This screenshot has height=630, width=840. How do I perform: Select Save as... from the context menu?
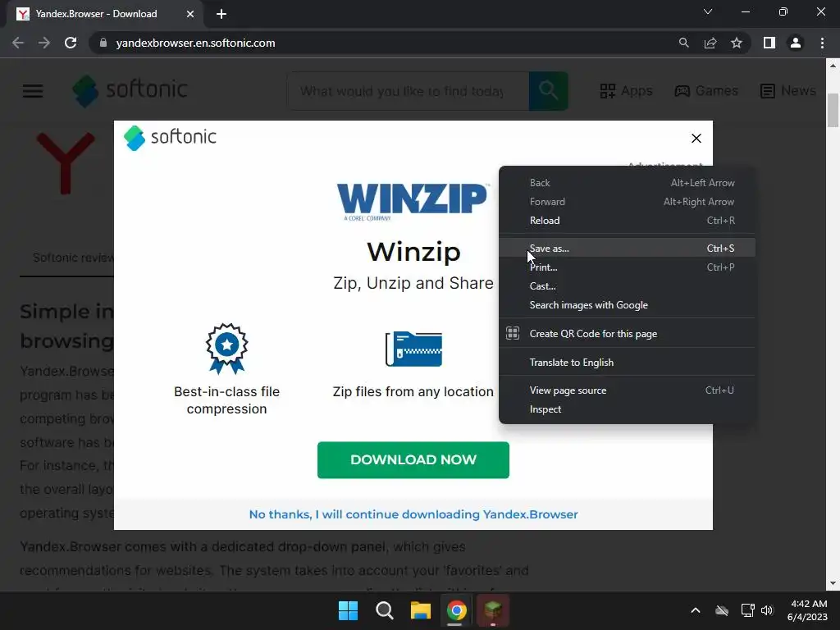click(627, 248)
